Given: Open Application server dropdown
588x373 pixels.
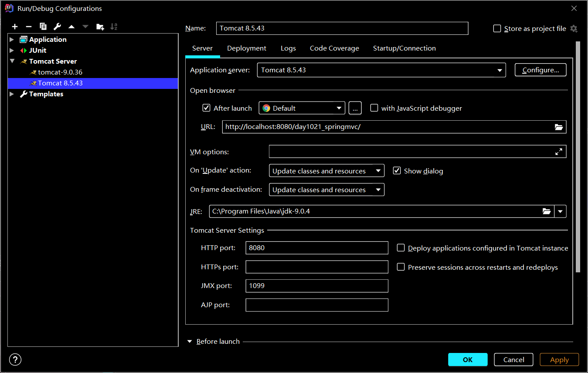Looking at the screenshot, I should pyautogui.click(x=381, y=70).
